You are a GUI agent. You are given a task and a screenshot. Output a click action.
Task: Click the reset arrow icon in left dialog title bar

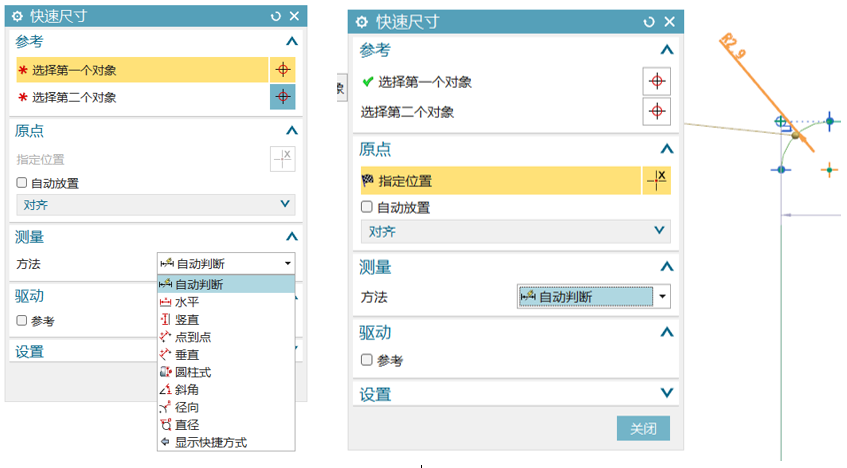click(x=276, y=16)
